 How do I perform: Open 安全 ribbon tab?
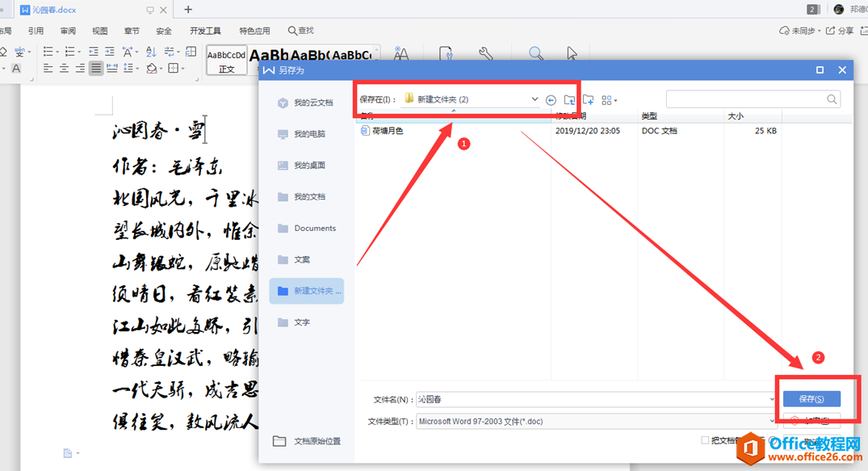164,31
